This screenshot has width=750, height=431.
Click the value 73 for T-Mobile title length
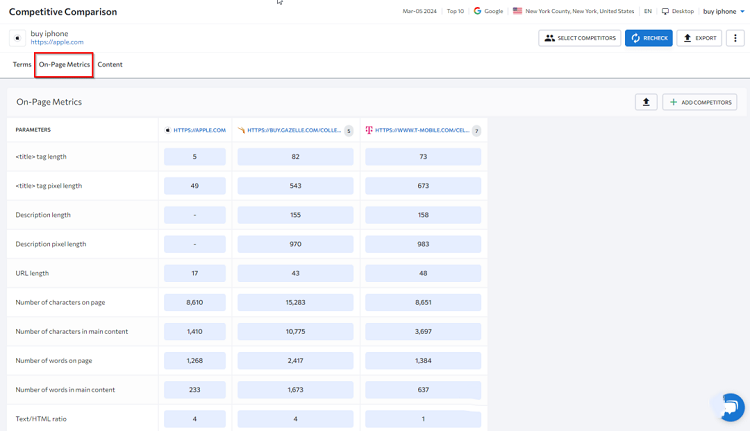[423, 156]
